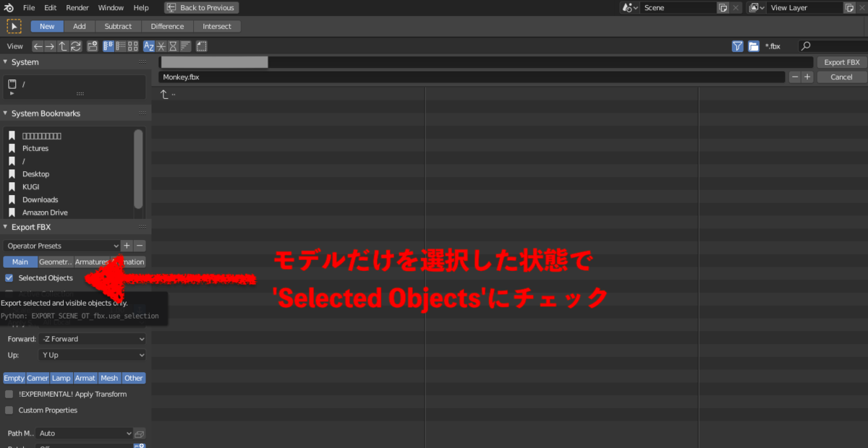Toggle Other object type
The image size is (868, 448).
point(133,378)
